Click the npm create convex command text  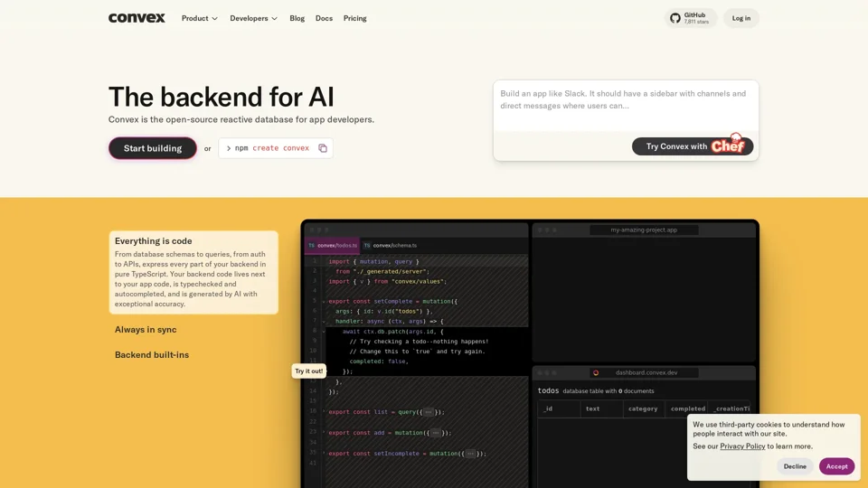coord(272,148)
